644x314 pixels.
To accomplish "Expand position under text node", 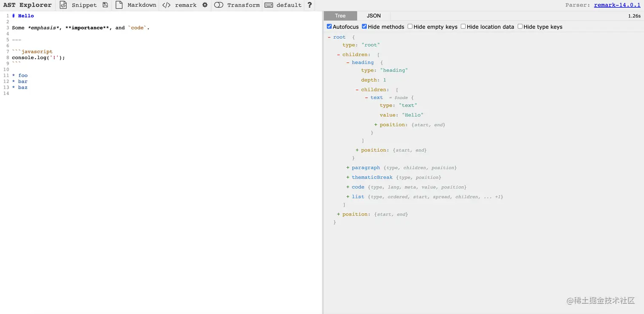I will tap(376, 125).
